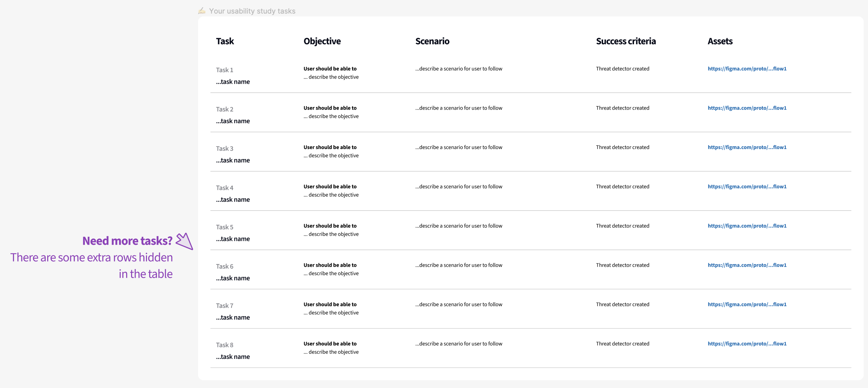Click '...task name' under Task 1
The height and width of the screenshot is (388, 868).
click(233, 82)
